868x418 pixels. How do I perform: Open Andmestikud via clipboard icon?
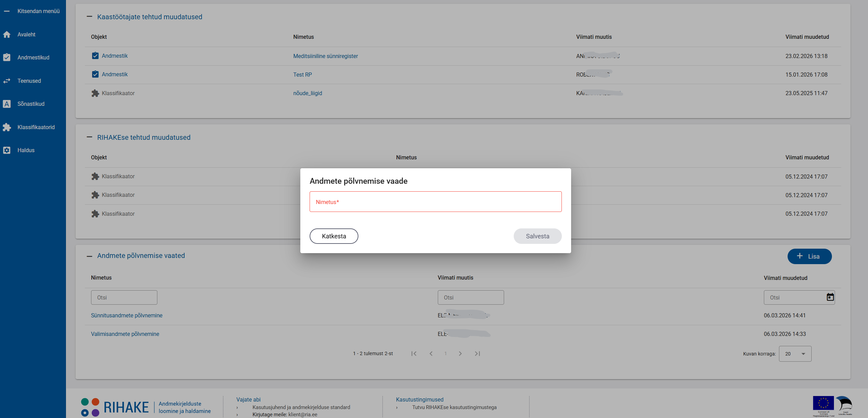(7, 57)
